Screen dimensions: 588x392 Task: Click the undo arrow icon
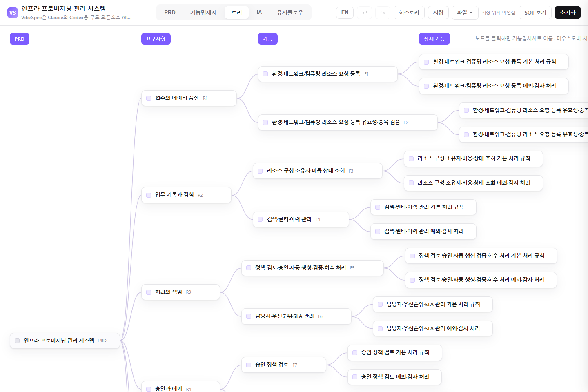[x=364, y=13]
